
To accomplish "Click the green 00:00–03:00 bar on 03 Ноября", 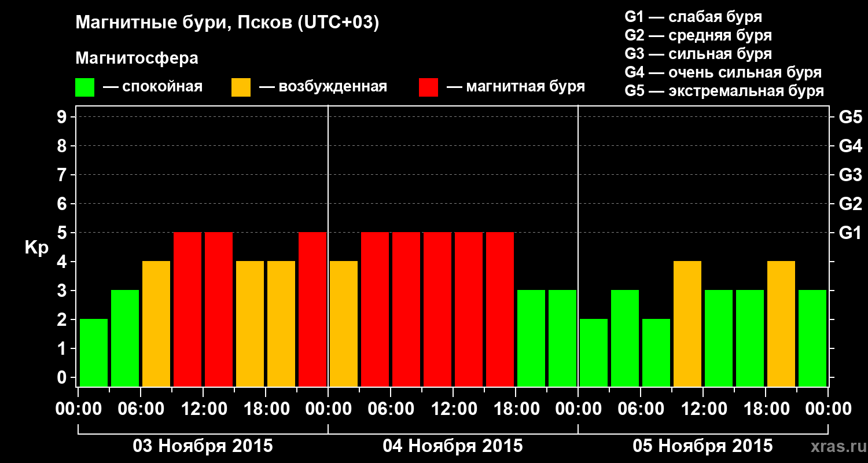I will click(x=94, y=352).
